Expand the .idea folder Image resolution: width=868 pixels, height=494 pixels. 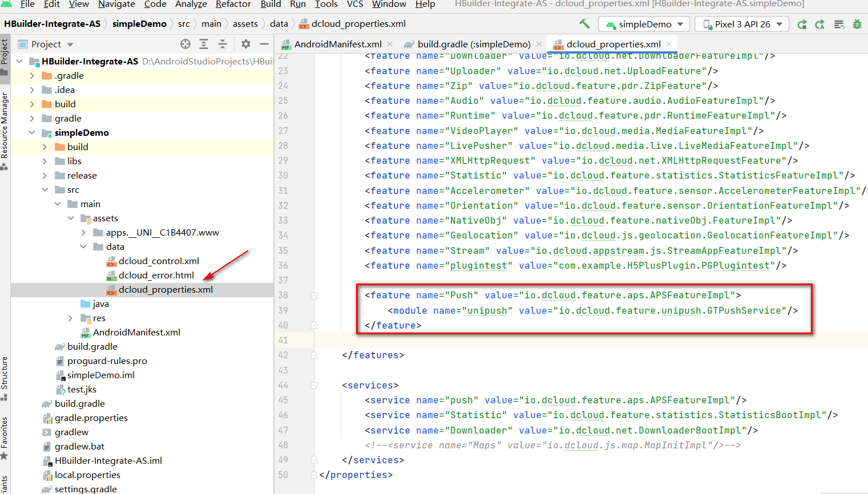tap(32, 90)
